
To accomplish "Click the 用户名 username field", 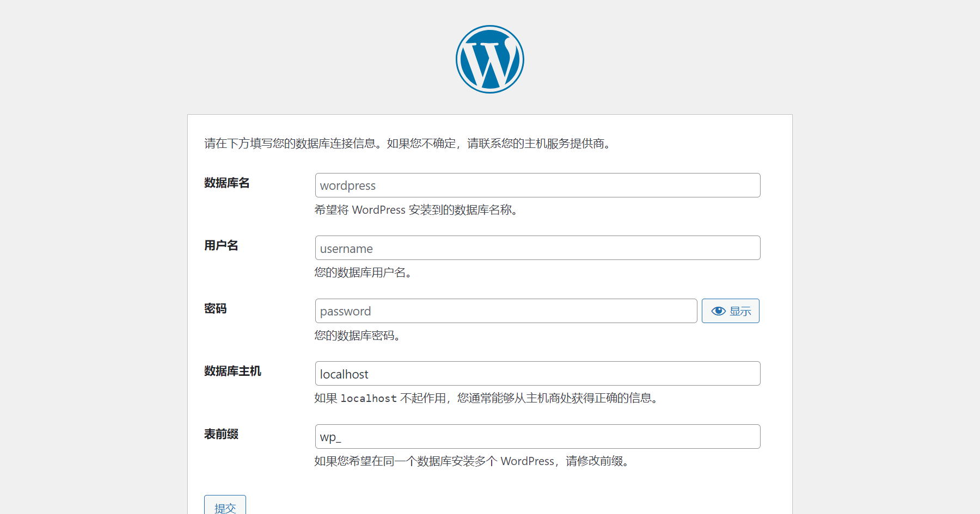I will pyautogui.click(x=538, y=248).
